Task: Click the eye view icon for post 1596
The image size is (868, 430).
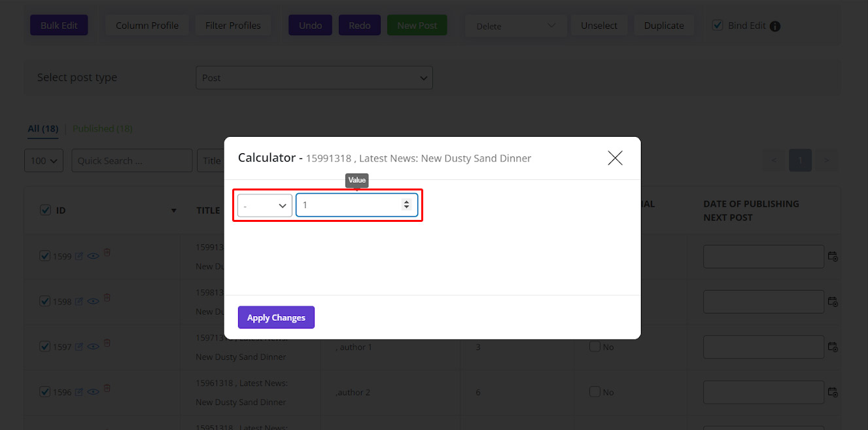Action: (94, 392)
